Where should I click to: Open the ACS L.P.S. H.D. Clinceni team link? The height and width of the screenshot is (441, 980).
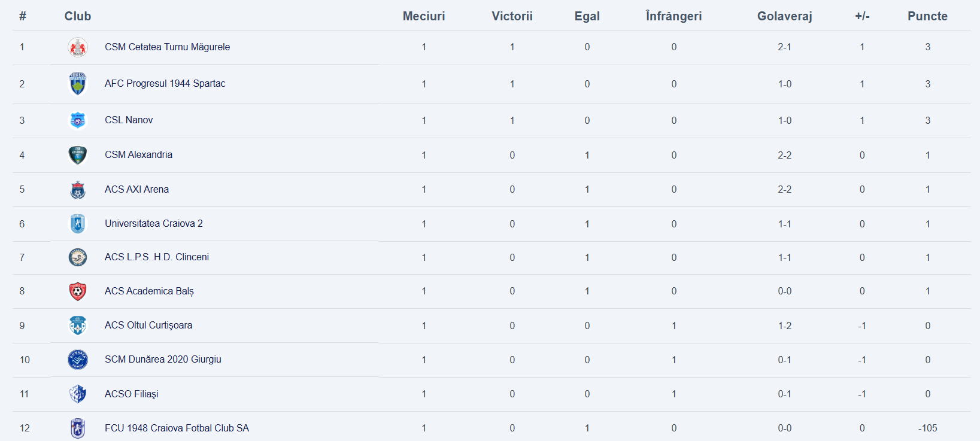pyautogui.click(x=157, y=257)
